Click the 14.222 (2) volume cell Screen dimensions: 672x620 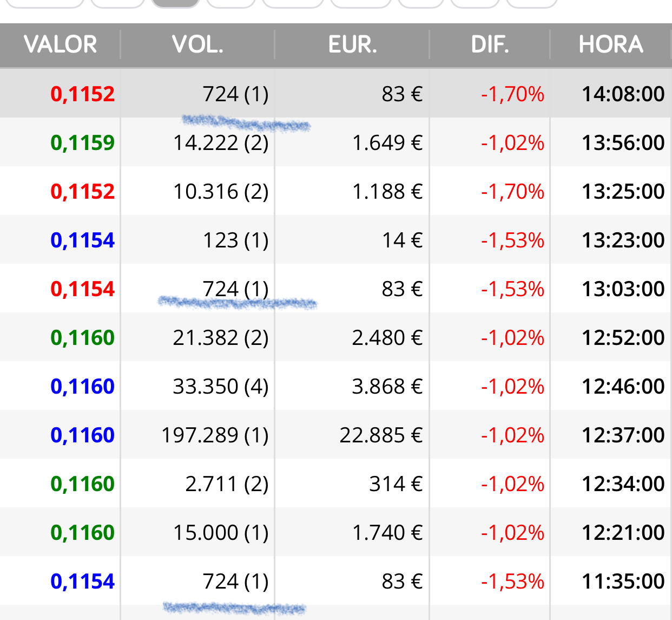tap(221, 143)
